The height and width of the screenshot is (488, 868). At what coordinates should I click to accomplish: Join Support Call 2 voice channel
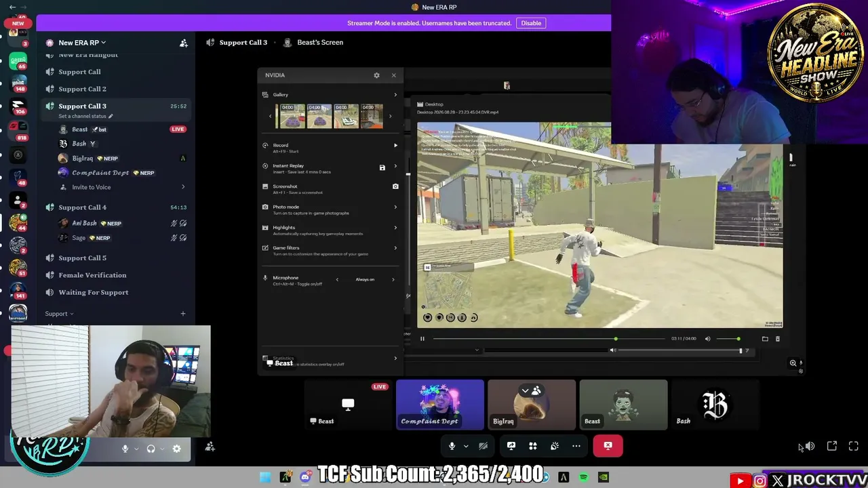[x=82, y=89]
